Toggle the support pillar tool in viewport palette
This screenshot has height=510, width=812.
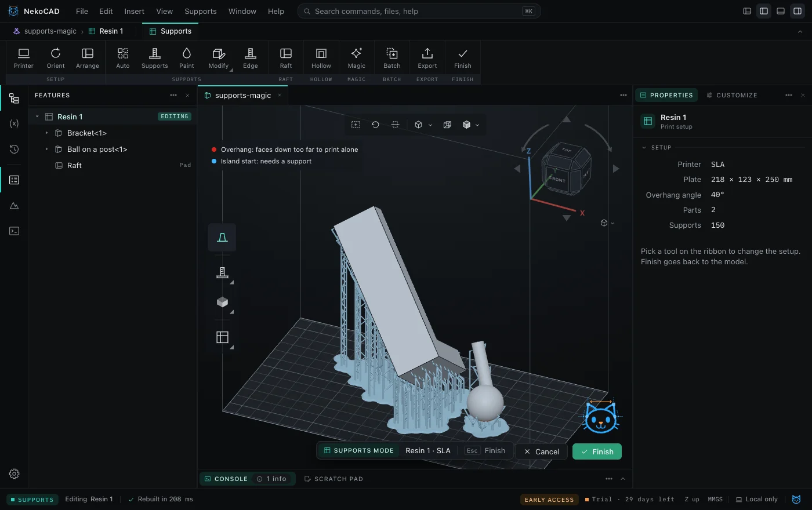222,272
